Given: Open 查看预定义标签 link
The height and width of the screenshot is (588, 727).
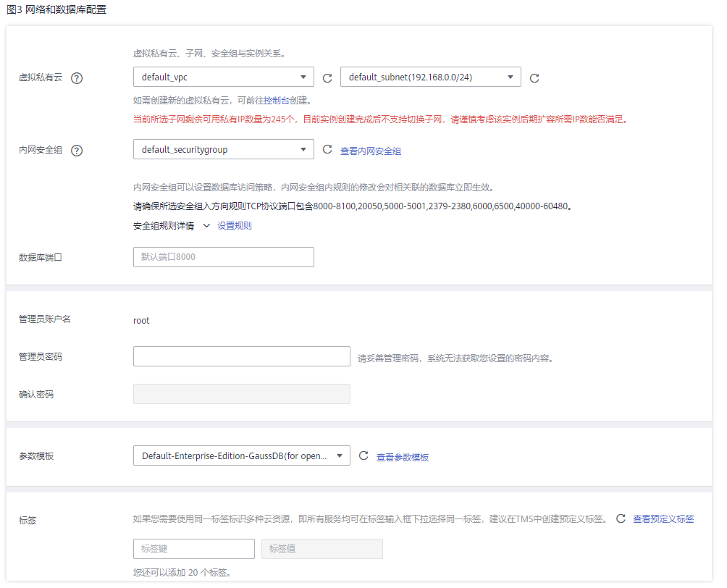Looking at the screenshot, I should click(x=663, y=519).
